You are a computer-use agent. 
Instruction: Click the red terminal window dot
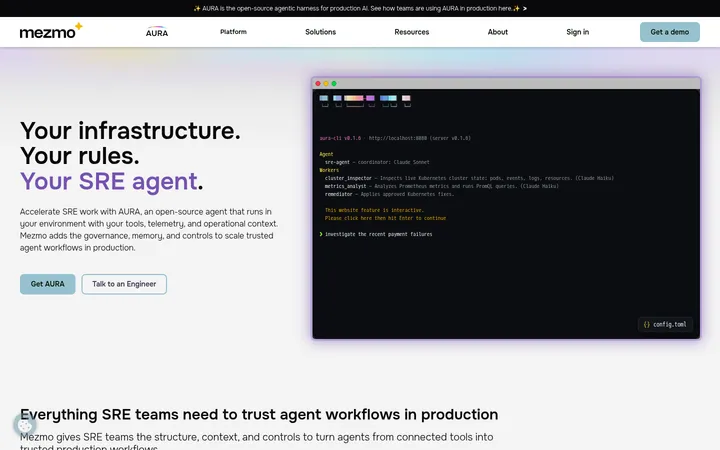(x=318, y=84)
